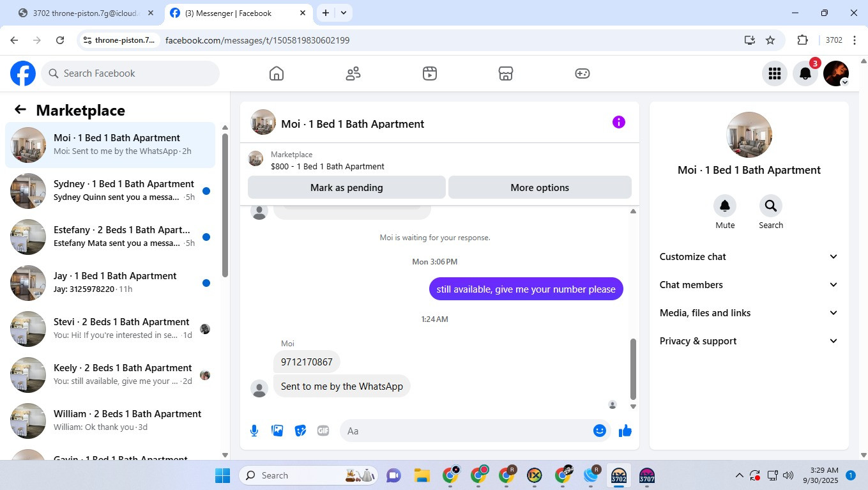
Task: Select the Messenger | Facebook tab
Action: (239, 13)
